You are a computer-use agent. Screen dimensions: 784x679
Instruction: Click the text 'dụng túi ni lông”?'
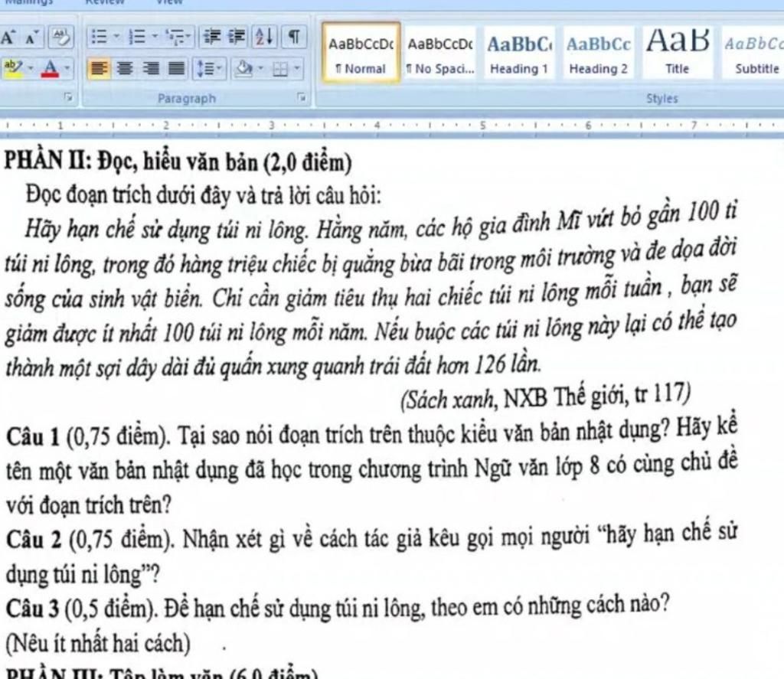tap(83, 574)
